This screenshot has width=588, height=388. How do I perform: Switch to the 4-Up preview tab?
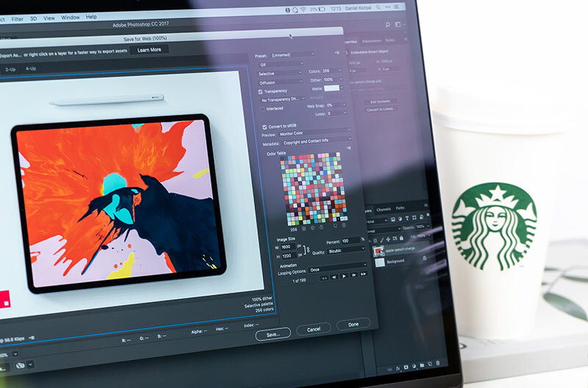click(31, 68)
